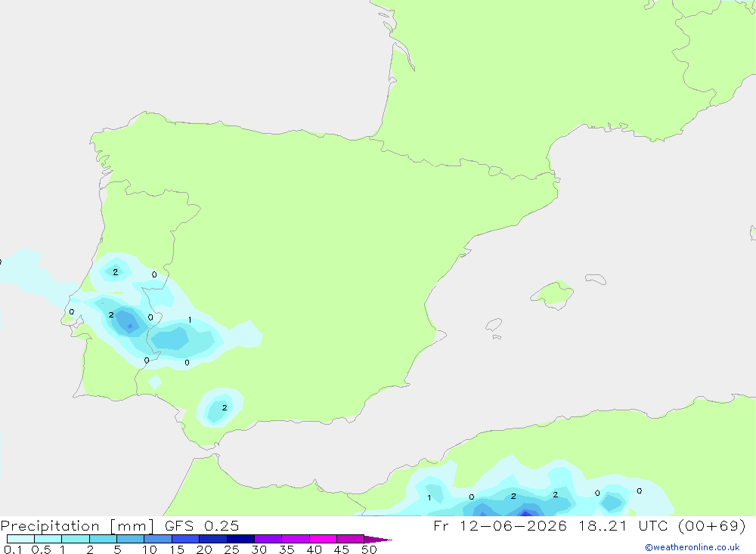The height and width of the screenshot is (554, 756).
Task: Choose the 45–50 mm legend swatch
Action: click(x=351, y=539)
